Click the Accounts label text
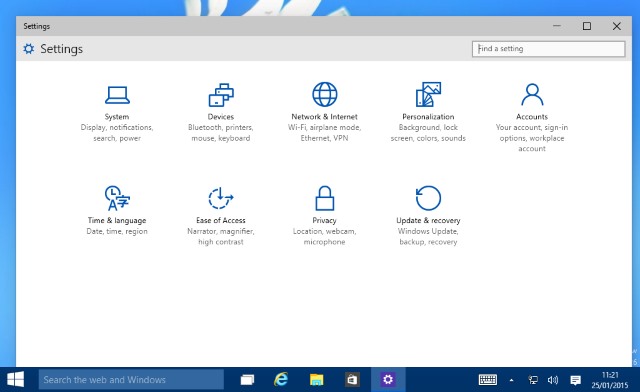Screen dimensions: 640x392 [532, 117]
